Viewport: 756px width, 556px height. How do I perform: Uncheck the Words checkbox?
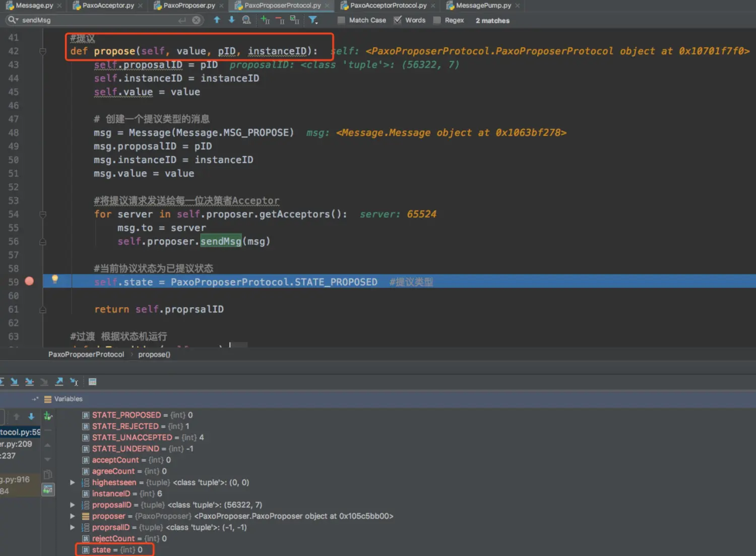tap(398, 20)
